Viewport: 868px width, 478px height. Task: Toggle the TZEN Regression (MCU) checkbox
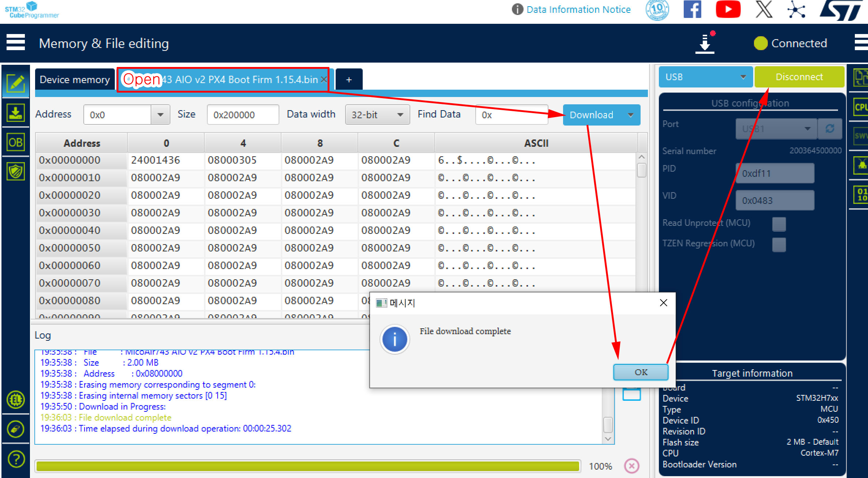(779, 244)
